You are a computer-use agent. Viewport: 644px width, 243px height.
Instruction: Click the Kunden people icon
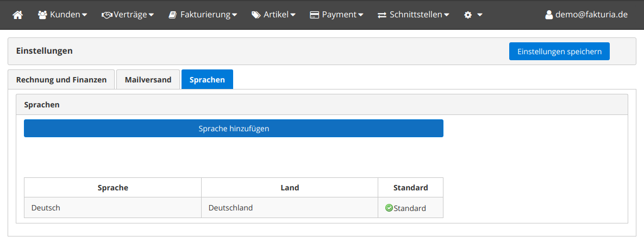42,15
